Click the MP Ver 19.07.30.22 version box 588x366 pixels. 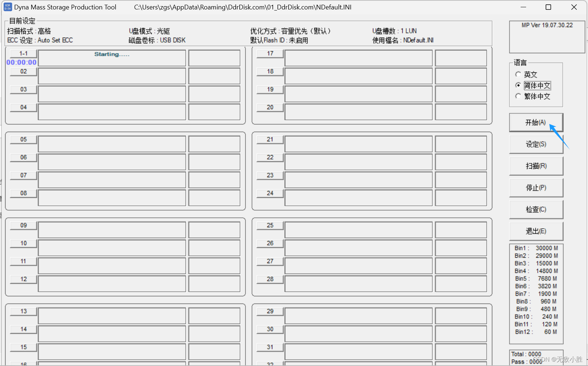[x=547, y=37]
